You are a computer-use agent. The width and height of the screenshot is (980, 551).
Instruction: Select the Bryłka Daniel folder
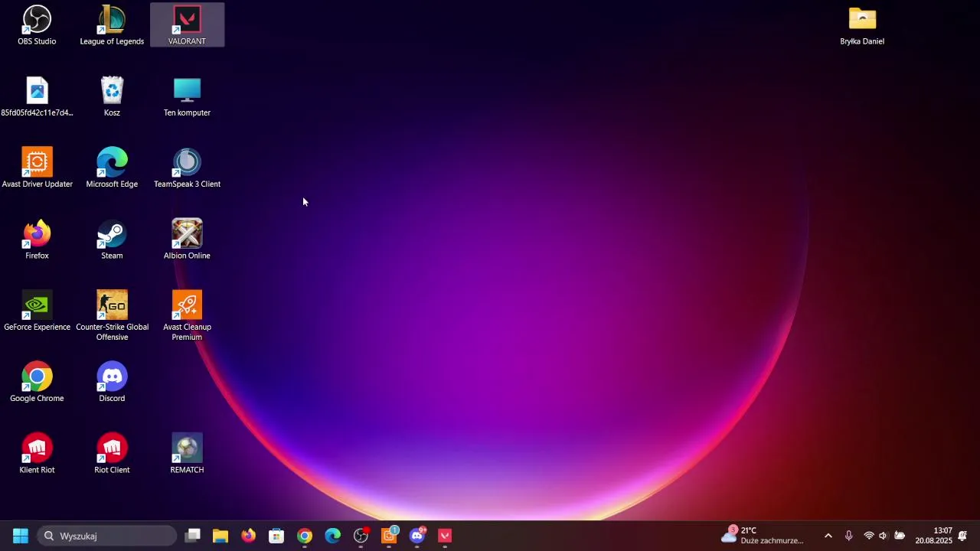click(x=862, y=25)
